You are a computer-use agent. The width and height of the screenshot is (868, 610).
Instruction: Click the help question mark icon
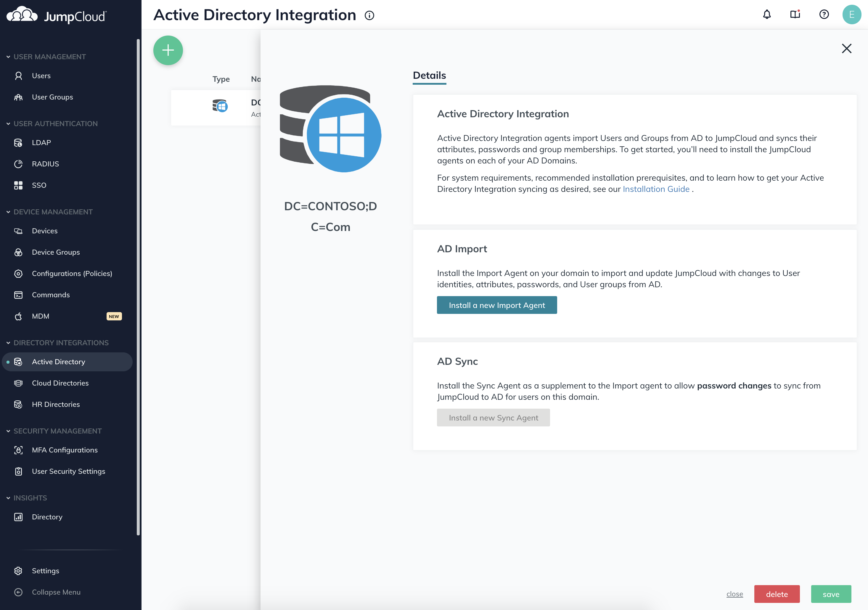click(x=824, y=15)
